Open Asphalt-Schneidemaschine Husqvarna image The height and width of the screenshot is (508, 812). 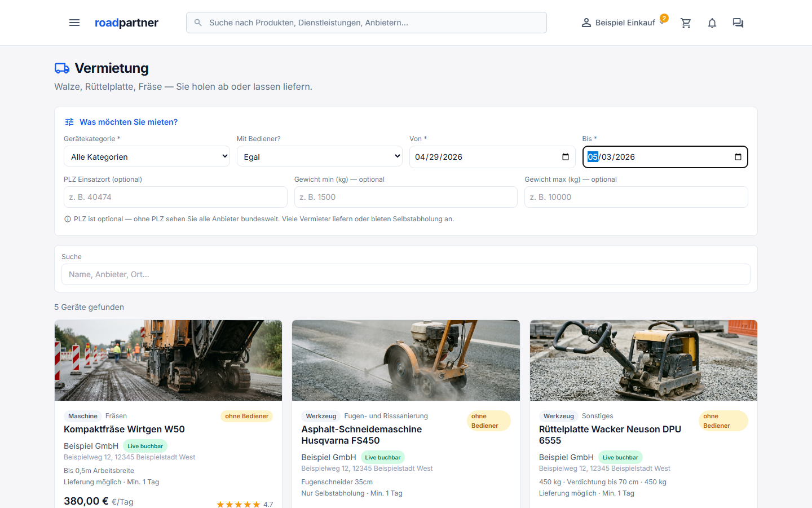coord(406,361)
